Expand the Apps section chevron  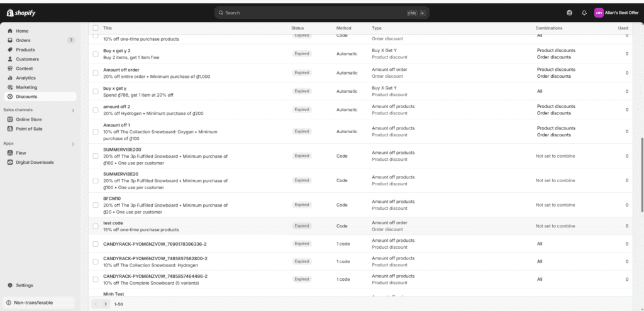[x=73, y=144]
